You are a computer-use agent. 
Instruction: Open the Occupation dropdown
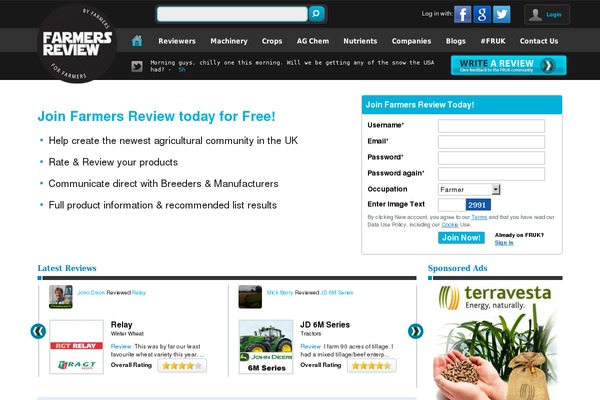pyautogui.click(x=469, y=189)
